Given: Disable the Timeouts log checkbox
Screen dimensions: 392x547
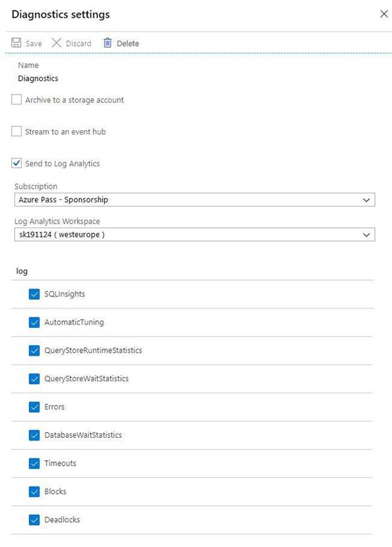Looking at the screenshot, I should (34, 464).
